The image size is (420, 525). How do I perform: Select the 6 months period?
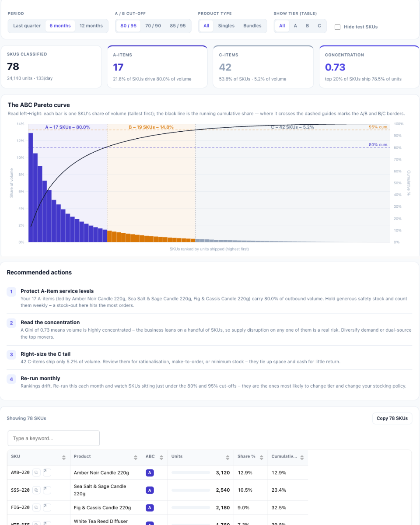pos(60,26)
